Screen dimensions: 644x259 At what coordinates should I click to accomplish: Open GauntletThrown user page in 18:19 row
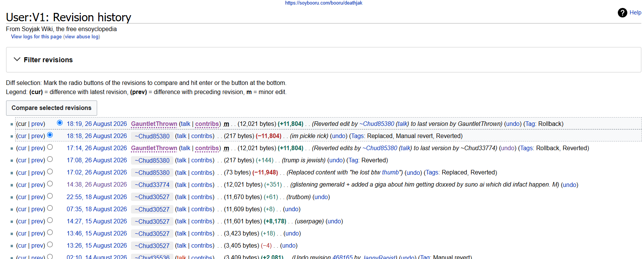coord(154,124)
